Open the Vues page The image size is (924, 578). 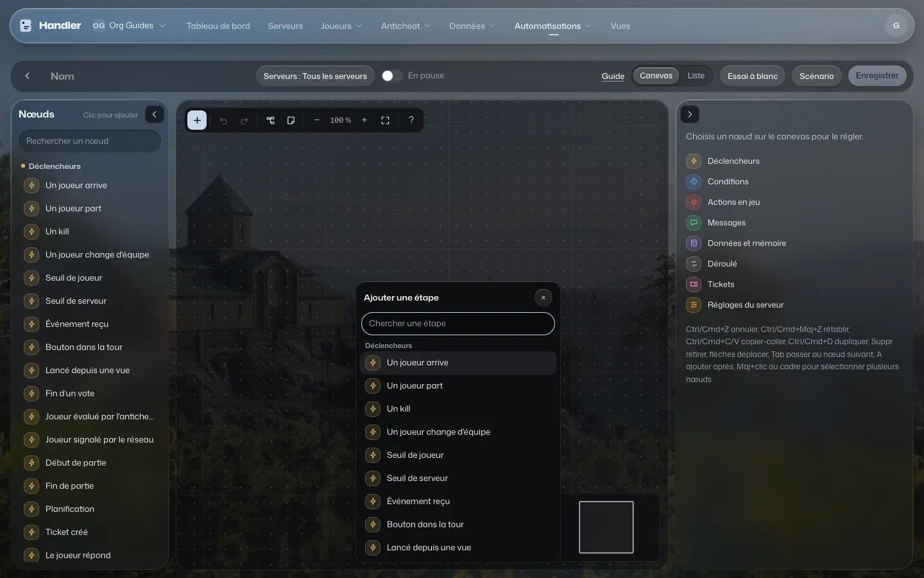620,26
